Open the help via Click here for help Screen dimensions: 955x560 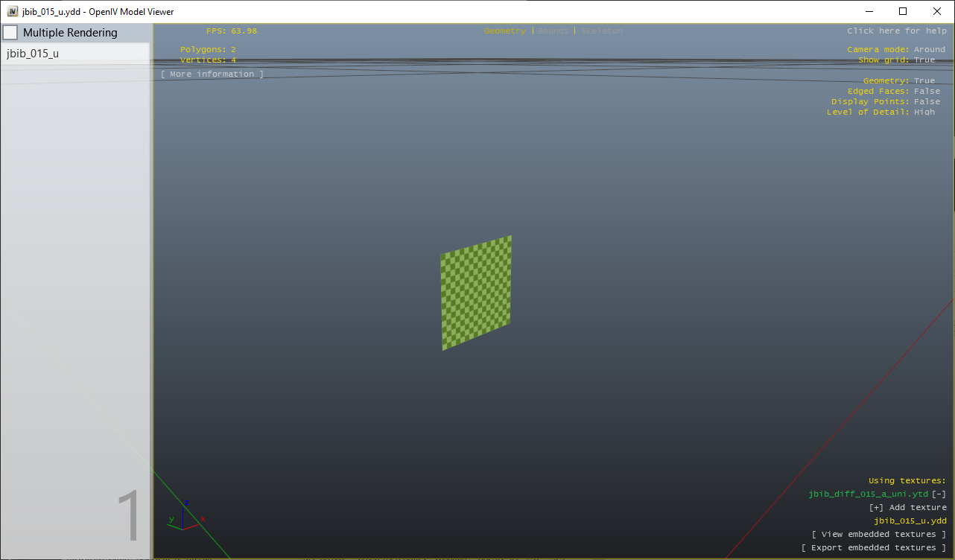pyautogui.click(x=897, y=31)
